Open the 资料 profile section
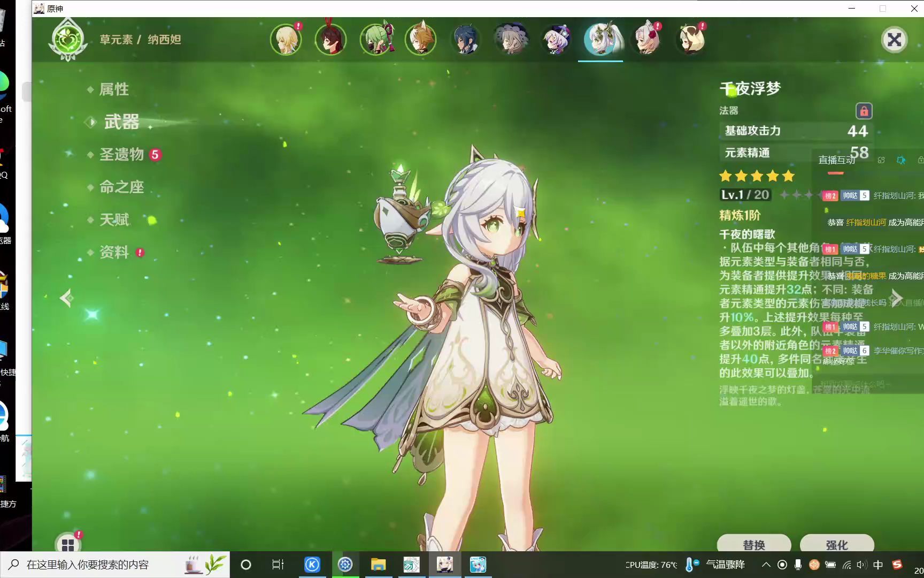Image resolution: width=924 pixels, height=578 pixels. (x=114, y=252)
